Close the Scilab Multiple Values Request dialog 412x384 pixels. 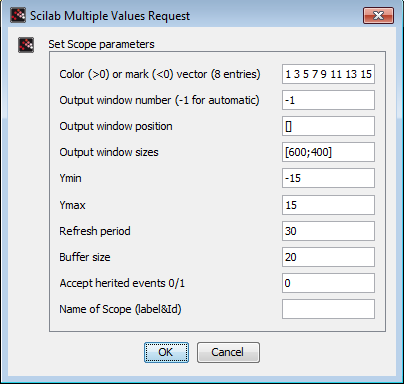point(378,16)
